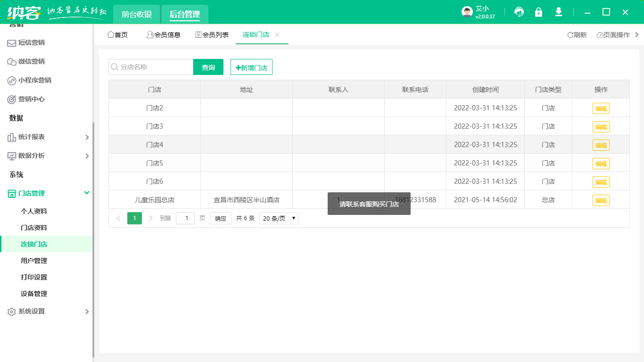Click the 门店管理 store icon

[11, 193]
